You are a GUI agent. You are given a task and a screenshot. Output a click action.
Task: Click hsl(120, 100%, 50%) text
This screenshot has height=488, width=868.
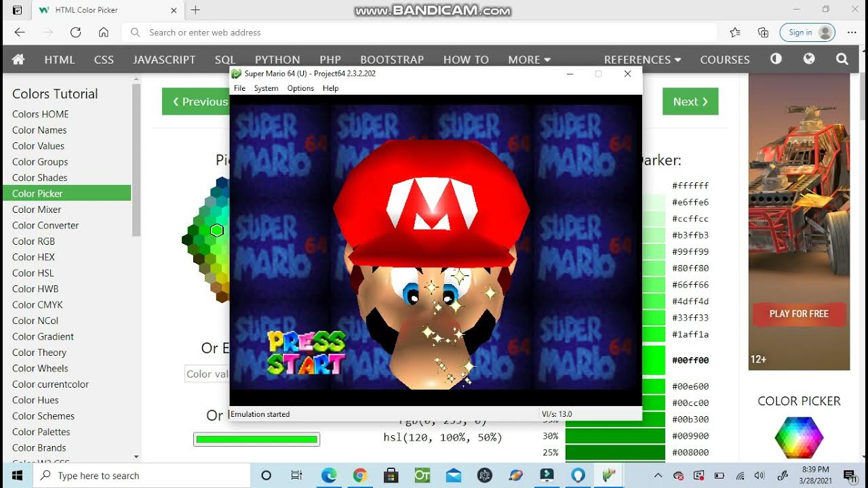pos(443,437)
